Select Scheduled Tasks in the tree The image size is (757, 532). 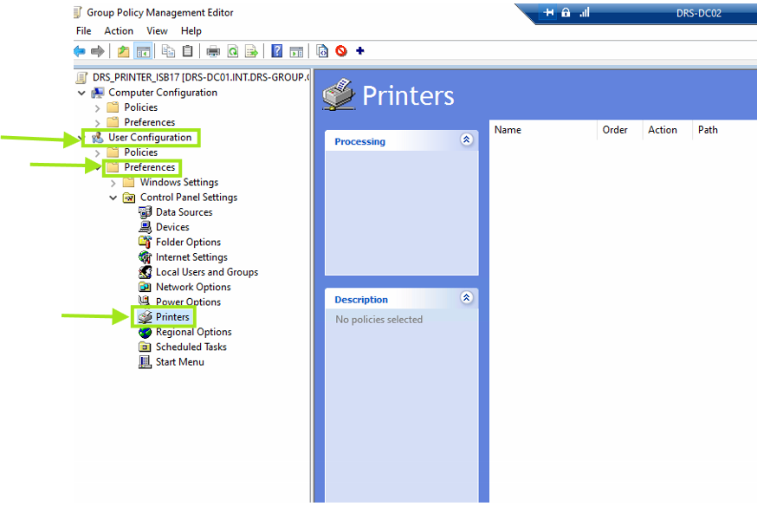click(191, 347)
